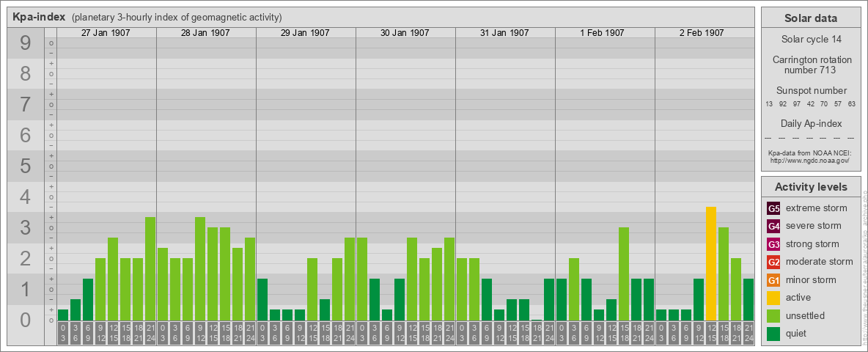Click the 'Daily Ap-index' label
The image size is (868, 352).
click(811, 123)
